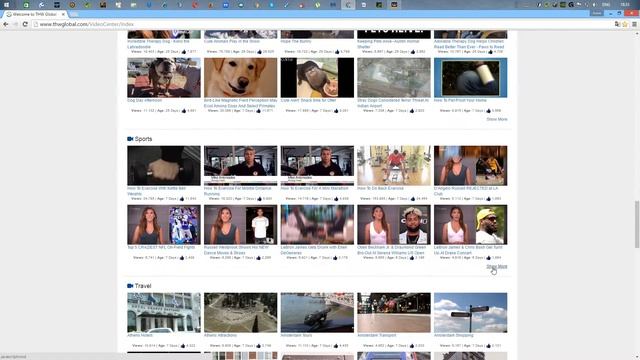Click the video camera icon beside Travel
Viewport: 640px width, 360px height.
(130, 286)
